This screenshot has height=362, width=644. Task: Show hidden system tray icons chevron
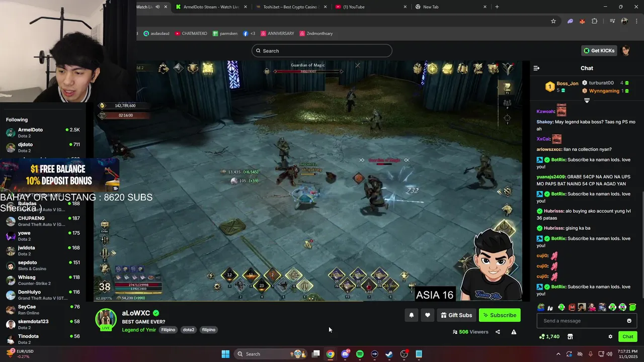[559, 354]
